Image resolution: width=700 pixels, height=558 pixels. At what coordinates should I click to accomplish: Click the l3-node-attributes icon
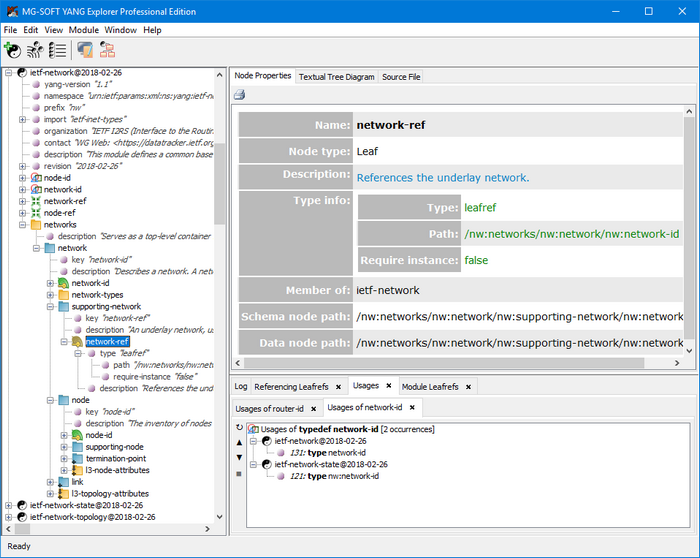pos(78,470)
